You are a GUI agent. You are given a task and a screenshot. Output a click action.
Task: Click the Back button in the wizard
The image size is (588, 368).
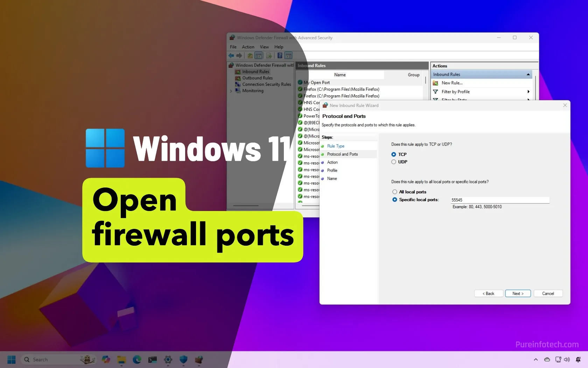489,294
